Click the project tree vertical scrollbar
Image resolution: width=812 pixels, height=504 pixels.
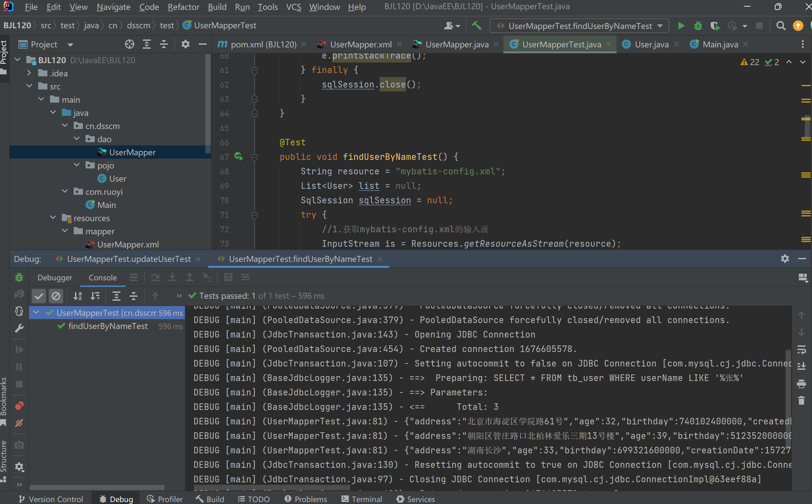click(x=208, y=103)
